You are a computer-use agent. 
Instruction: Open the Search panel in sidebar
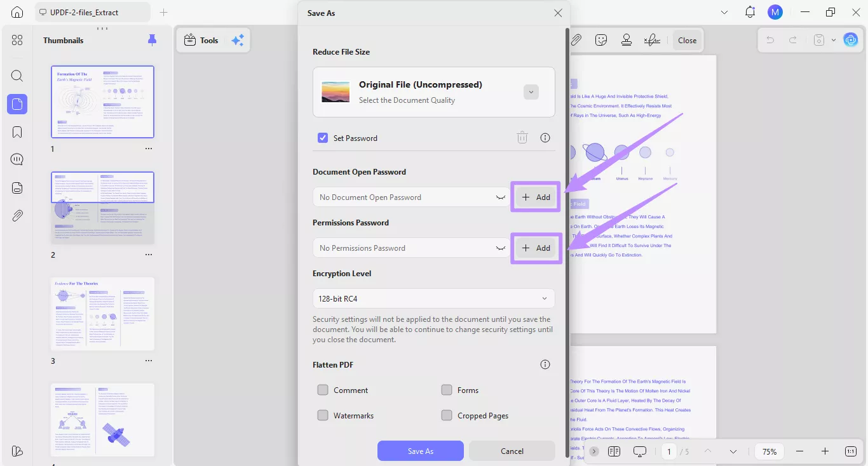click(17, 76)
